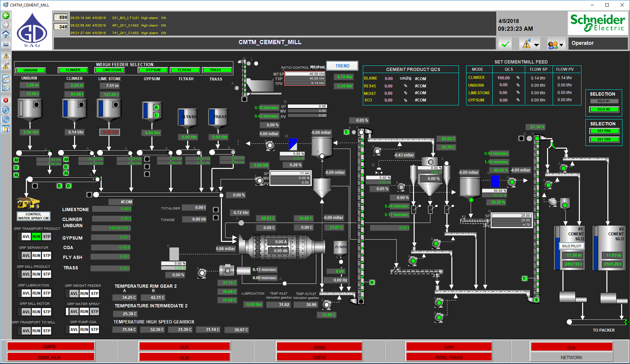Toggle UNBURN weigh feeder selection

tap(30, 70)
